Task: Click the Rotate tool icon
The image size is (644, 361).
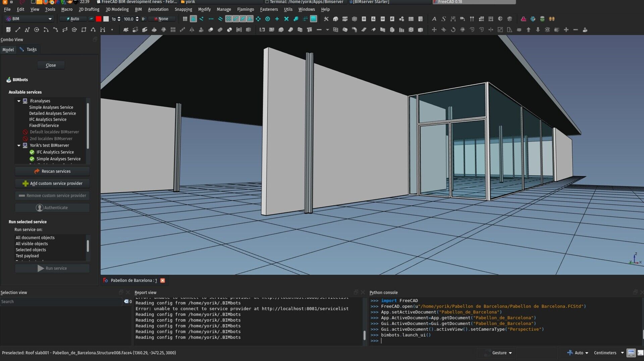Action: pyautogui.click(x=453, y=30)
